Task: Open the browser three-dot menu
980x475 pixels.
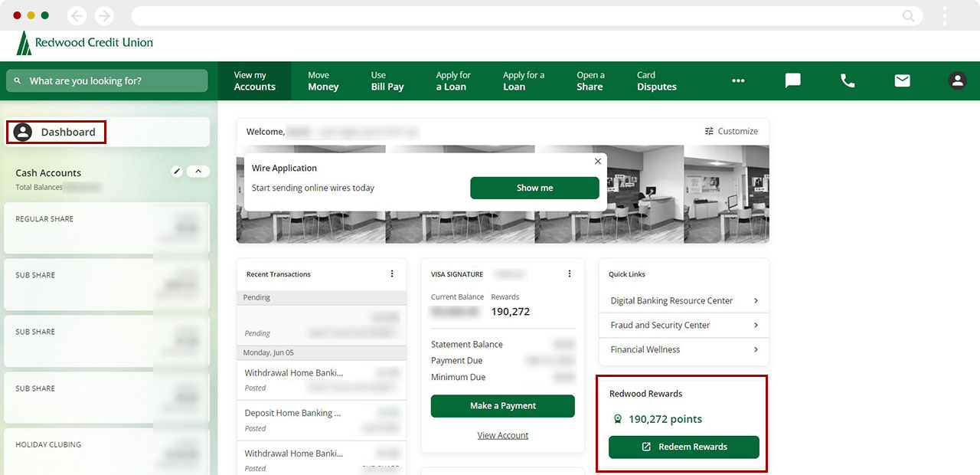Action: pos(945,15)
